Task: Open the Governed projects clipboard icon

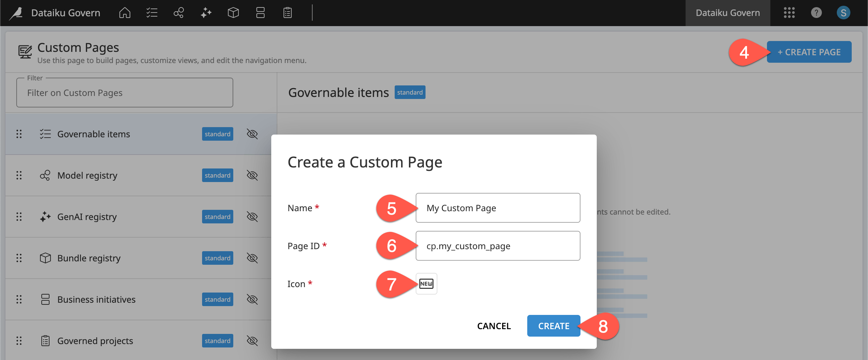Action: click(287, 13)
